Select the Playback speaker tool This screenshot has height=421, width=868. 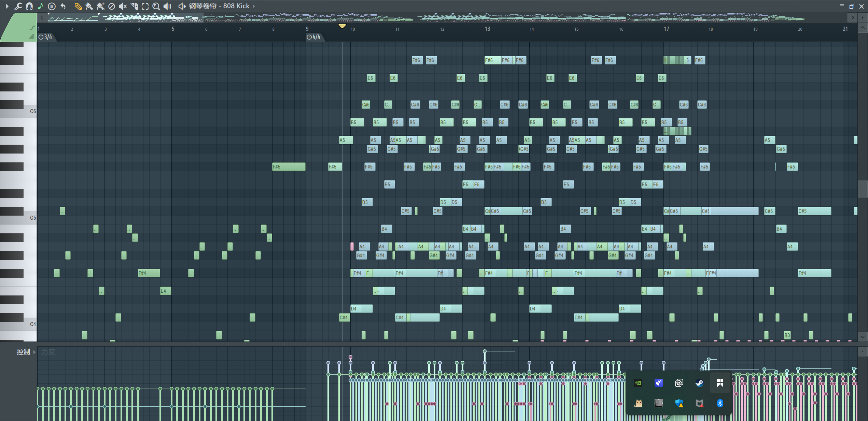coord(167,6)
